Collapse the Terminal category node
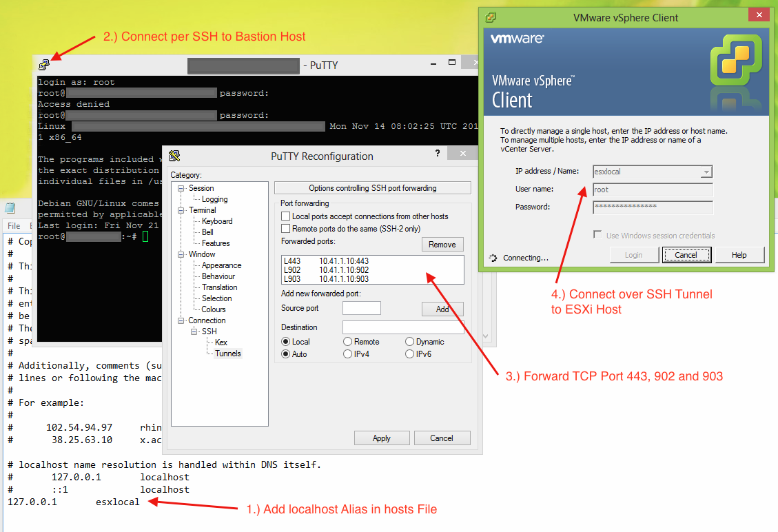 click(x=181, y=210)
